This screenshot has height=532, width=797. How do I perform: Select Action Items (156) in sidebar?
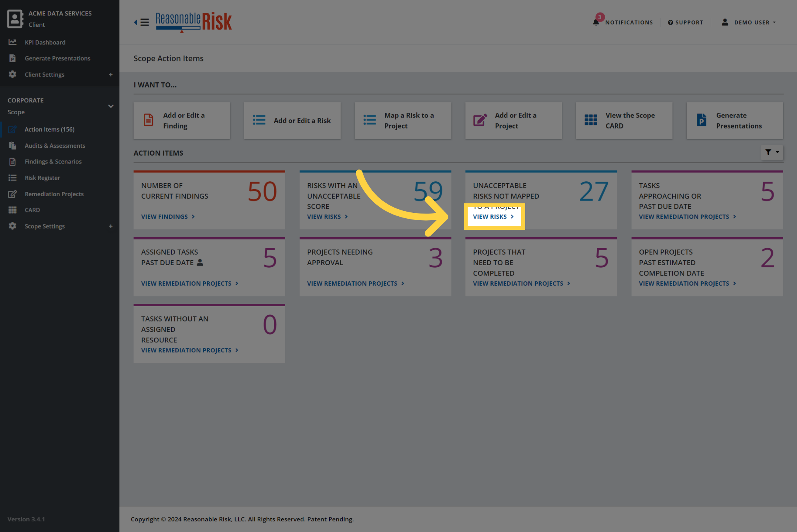[49, 129]
